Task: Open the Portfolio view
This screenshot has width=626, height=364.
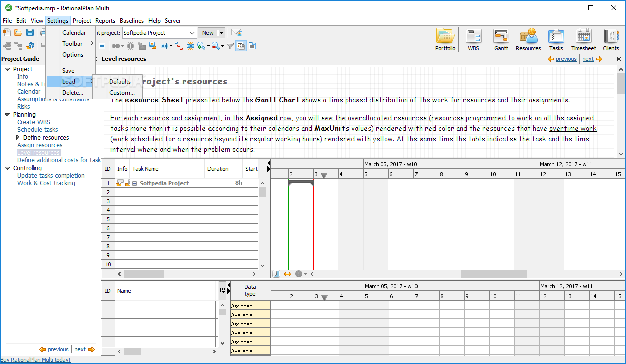Action: tap(445, 40)
